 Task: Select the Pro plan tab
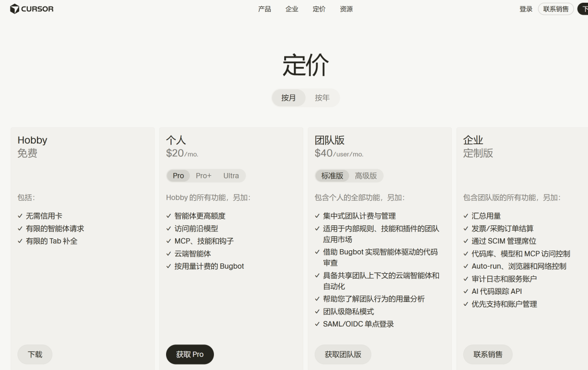(178, 176)
